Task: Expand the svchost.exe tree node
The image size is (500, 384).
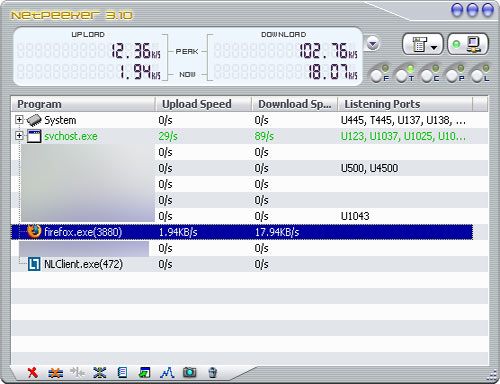Action: point(19,135)
